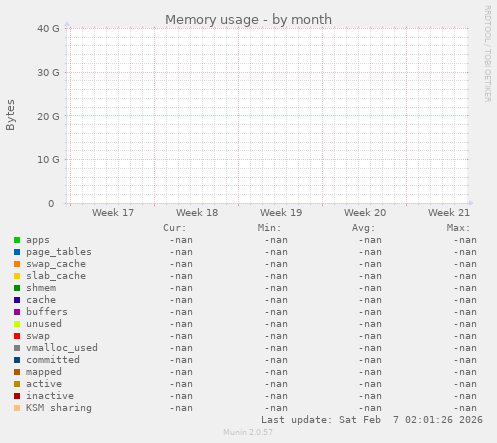Click the '10 G' y-axis label
This screenshot has height=443, width=497.
pos(48,160)
